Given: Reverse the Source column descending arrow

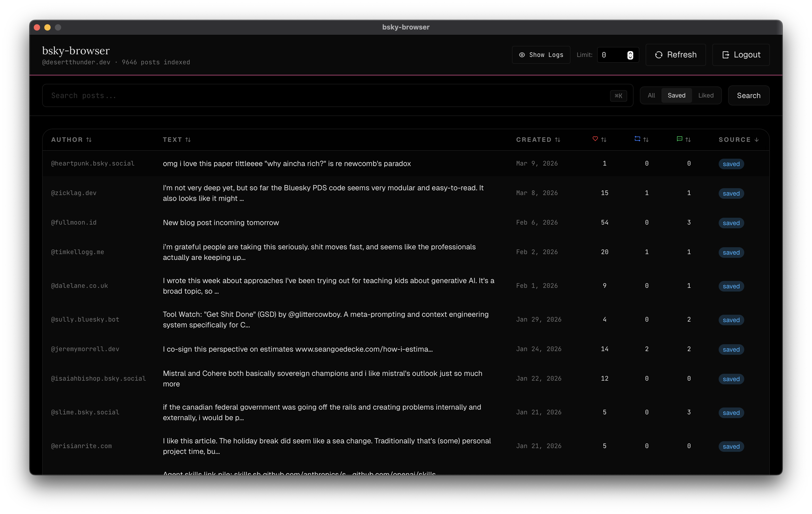Looking at the screenshot, I should 757,139.
